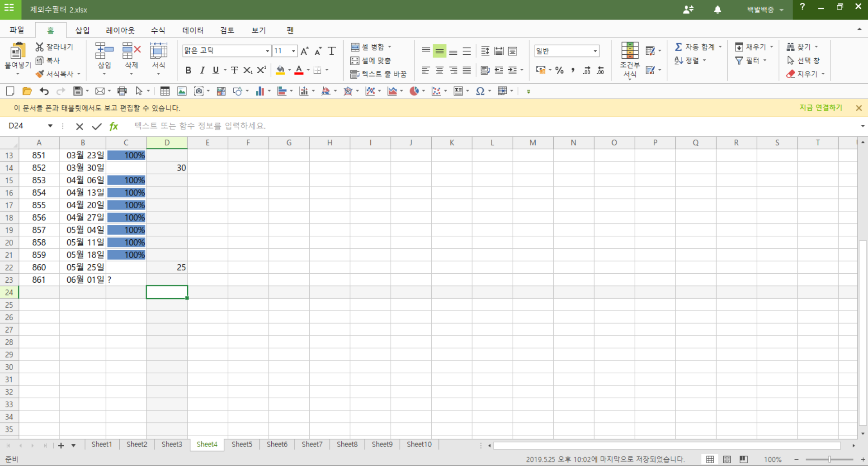Click the percent style icon
Viewport: 868px width, 466px height.
pyautogui.click(x=559, y=70)
